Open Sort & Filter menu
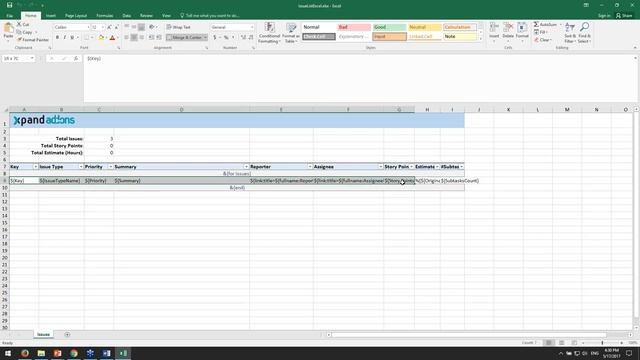The width and height of the screenshot is (640, 360). (570, 33)
